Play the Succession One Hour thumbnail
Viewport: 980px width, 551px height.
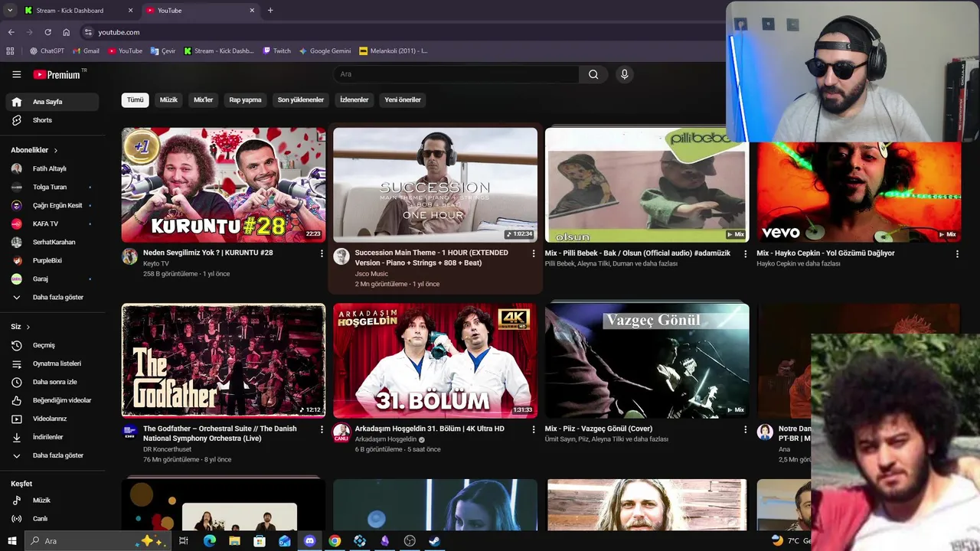coord(435,184)
